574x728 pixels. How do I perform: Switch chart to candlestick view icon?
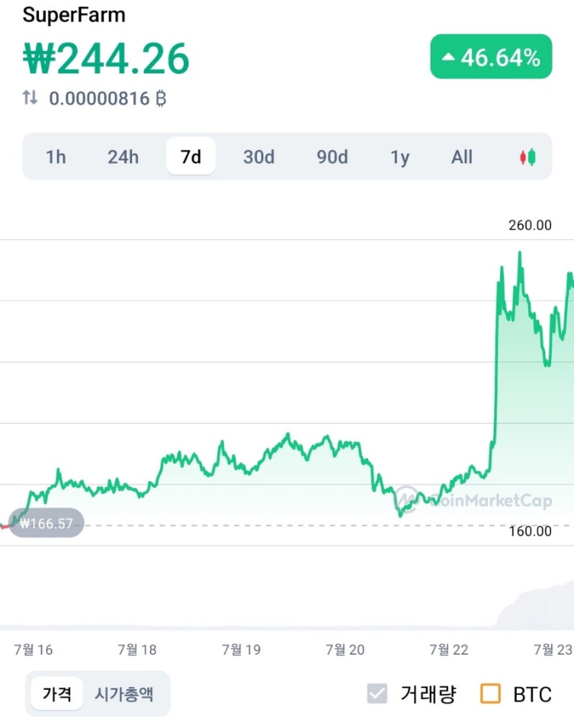click(x=527, y=157)
